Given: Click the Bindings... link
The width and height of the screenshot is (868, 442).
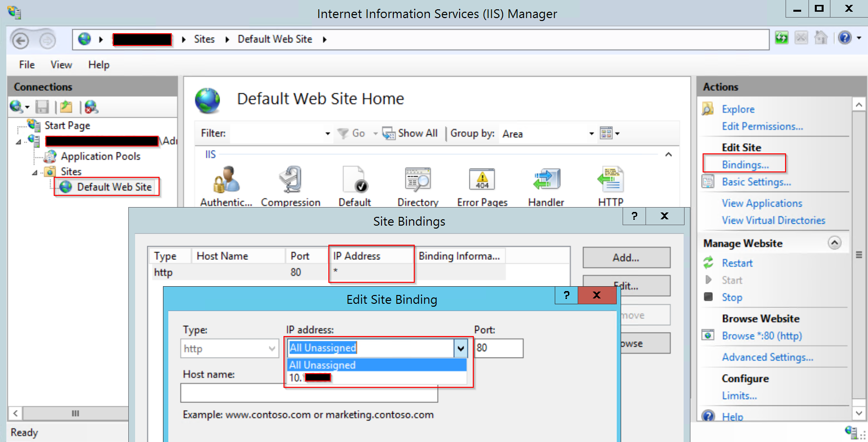Looking at the screenshot, I should click(745, 165).
